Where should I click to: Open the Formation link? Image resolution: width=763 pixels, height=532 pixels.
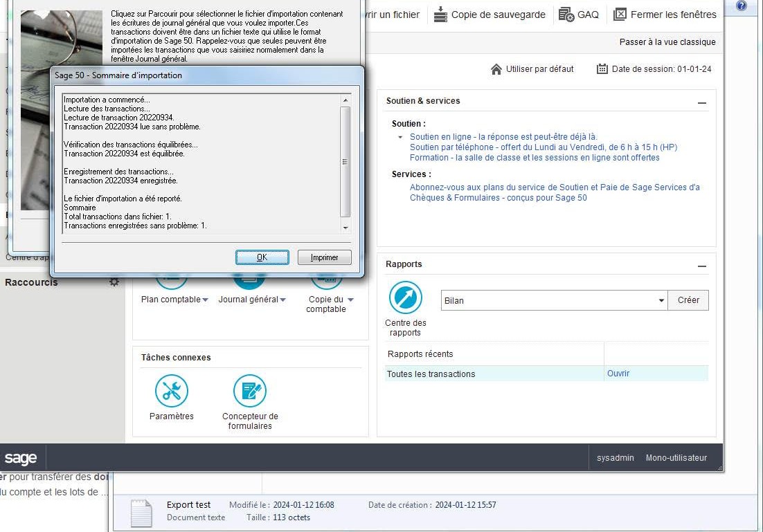[x=535, y=158]
